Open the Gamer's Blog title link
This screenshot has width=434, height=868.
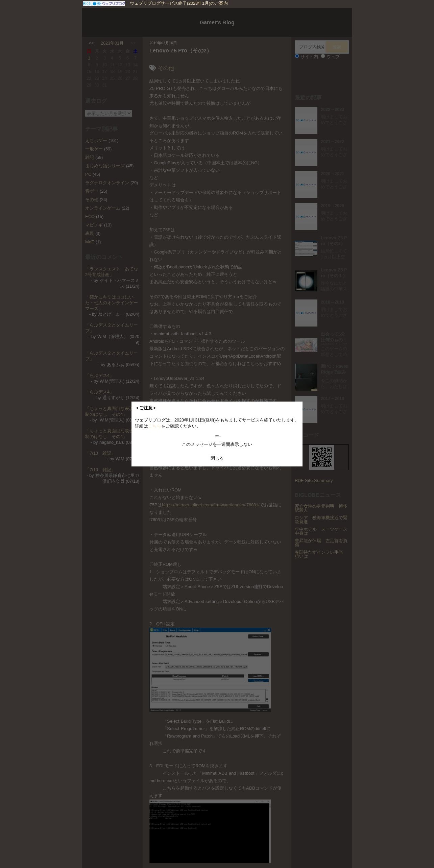click(x=217, y=22)
